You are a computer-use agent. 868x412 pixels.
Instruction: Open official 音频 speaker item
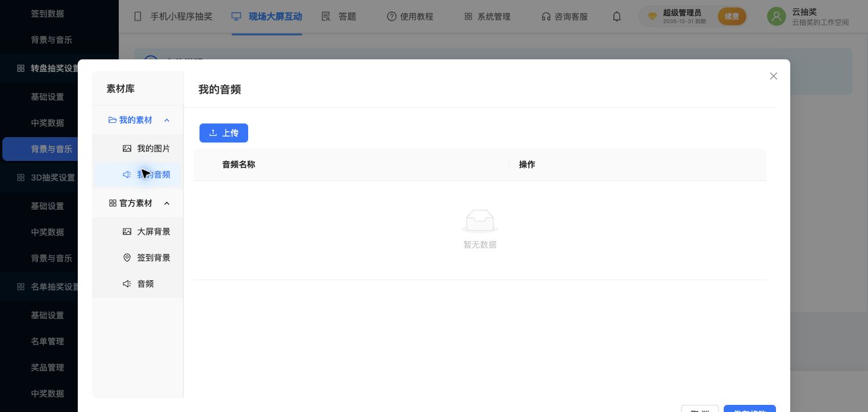click(138, 284)
